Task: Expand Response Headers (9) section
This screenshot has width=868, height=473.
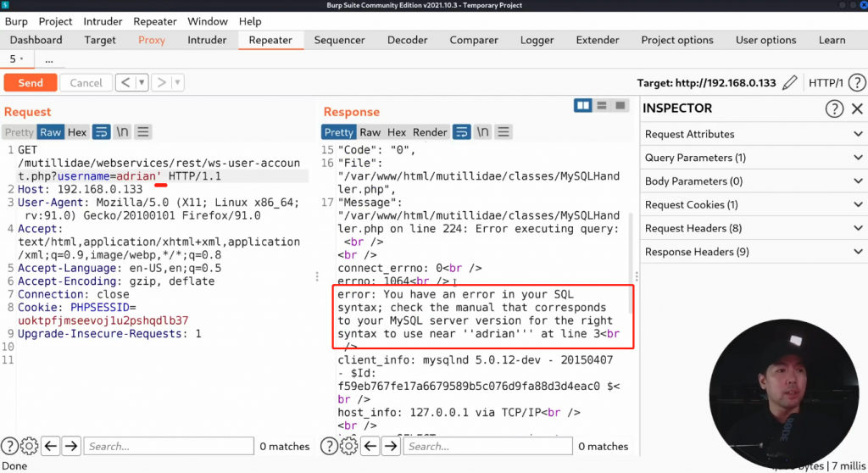Action: [x=754, y=252]
